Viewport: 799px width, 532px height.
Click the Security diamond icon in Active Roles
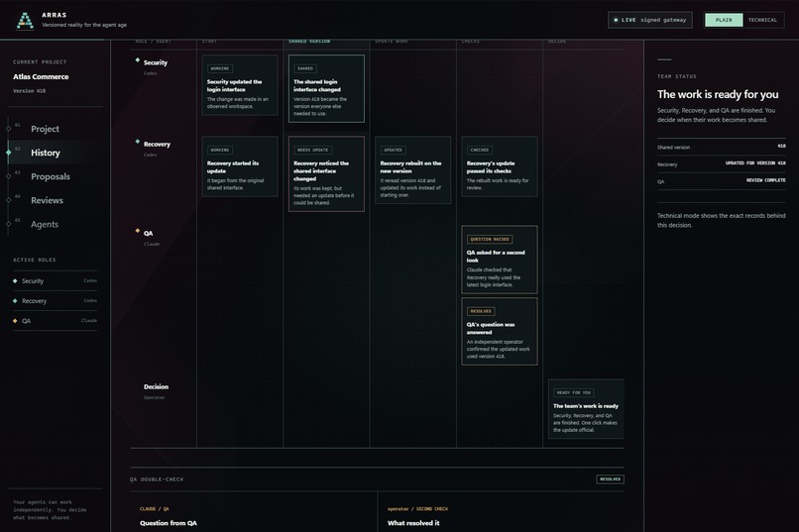15,281
